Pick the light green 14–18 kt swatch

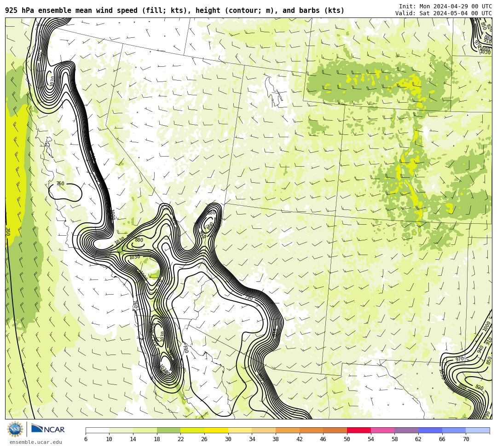(x=145, y=430)
